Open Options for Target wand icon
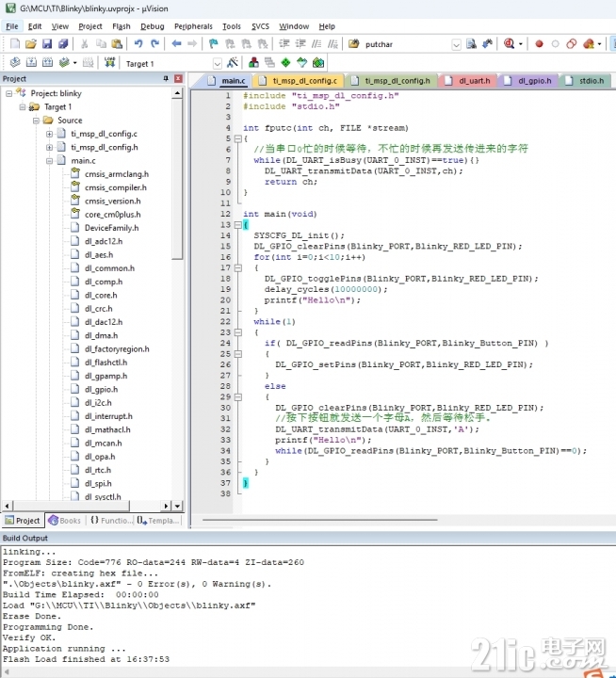Screen dimensions: 616x678 (x=233, y=63)
